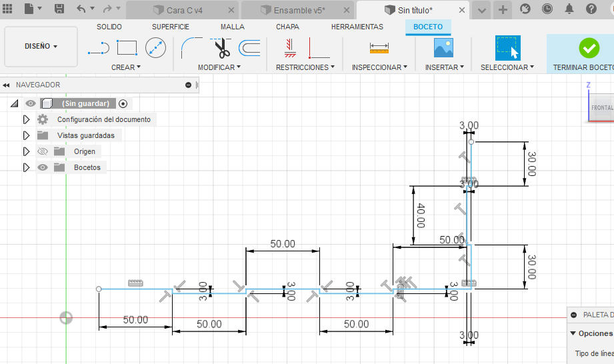The width and height of the screenshot is (614, 364).
Task: Open the CREAR dropdown menu
Action: (x=126, y=67)
